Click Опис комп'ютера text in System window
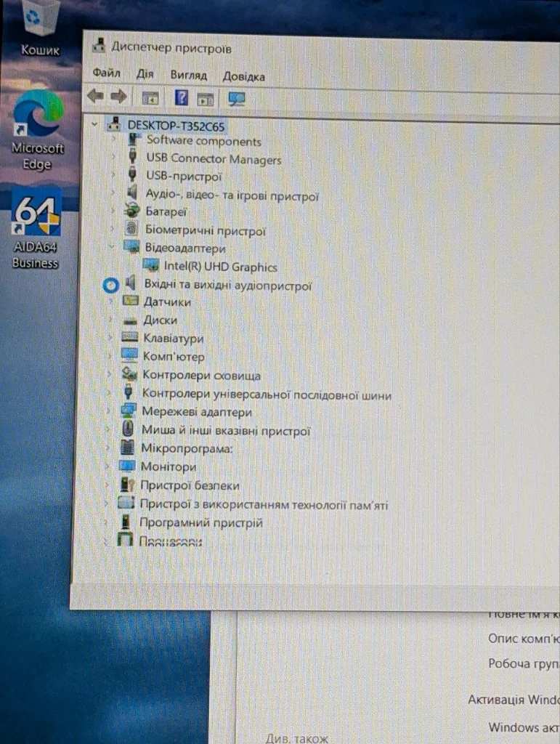This screenshot has width=560, height=744. [524, 639]
